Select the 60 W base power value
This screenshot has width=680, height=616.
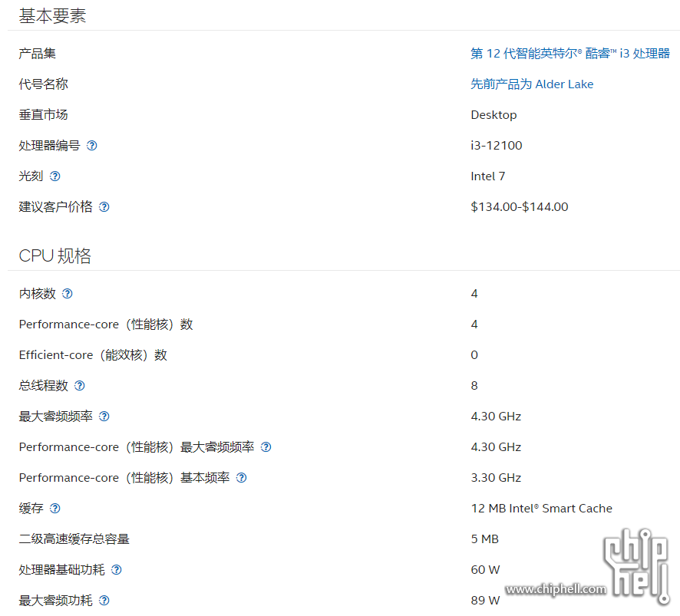[485, 570]
